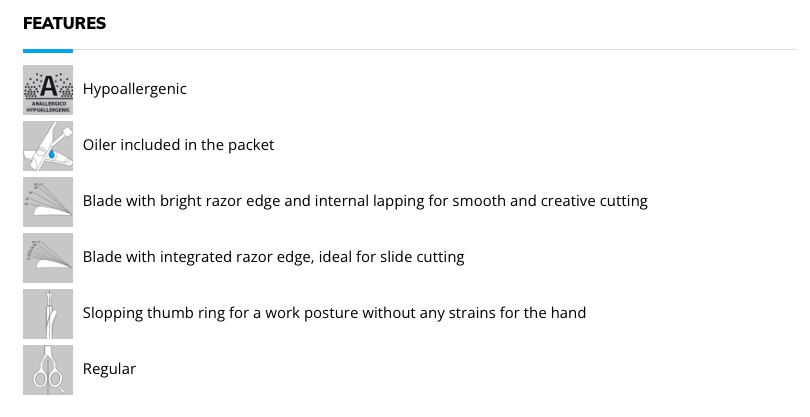Click the 'ANALLERGICO HYPOALLERGENIC' caption in icon
810x417 pixels.
pos(48,106)
